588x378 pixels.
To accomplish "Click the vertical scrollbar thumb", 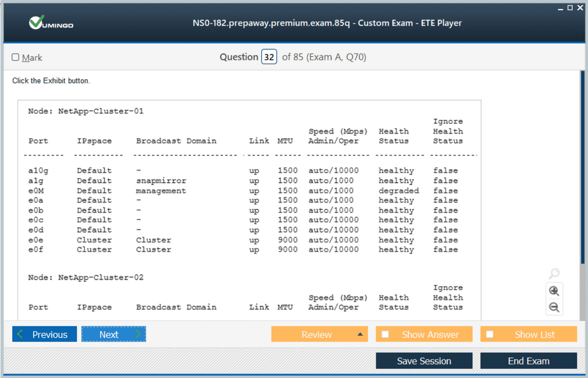I will pyautogui.click(x=582, y=169).
